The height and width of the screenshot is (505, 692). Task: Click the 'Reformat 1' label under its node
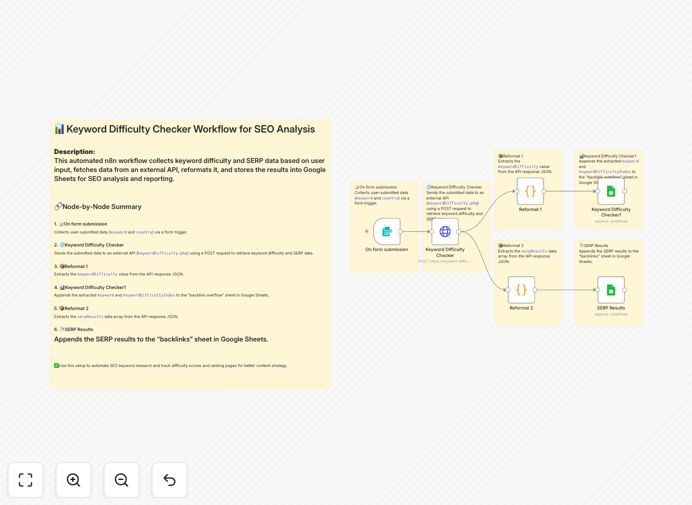pyautogui.click(x=530, y=209)
